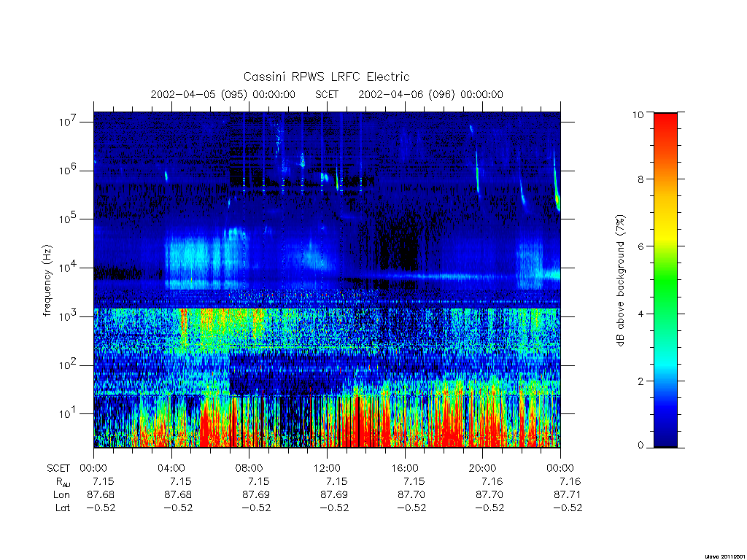Click the "08:00" time tick label

tap(249, 468)
